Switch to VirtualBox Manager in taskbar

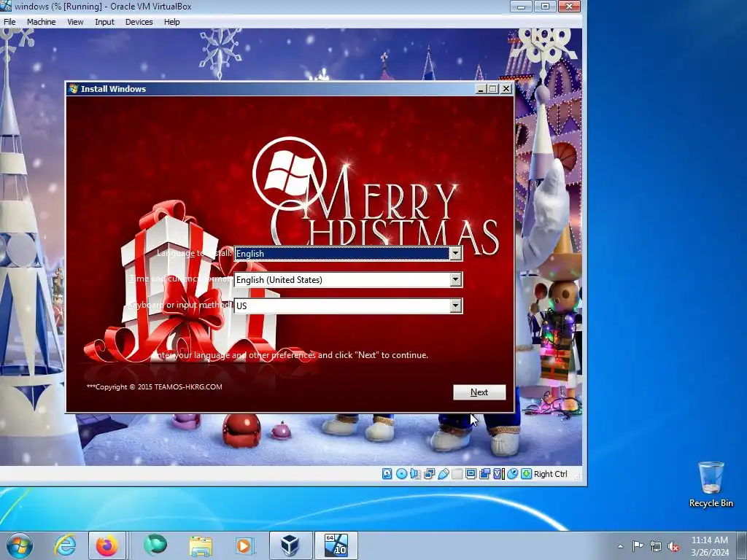[290, 545]
